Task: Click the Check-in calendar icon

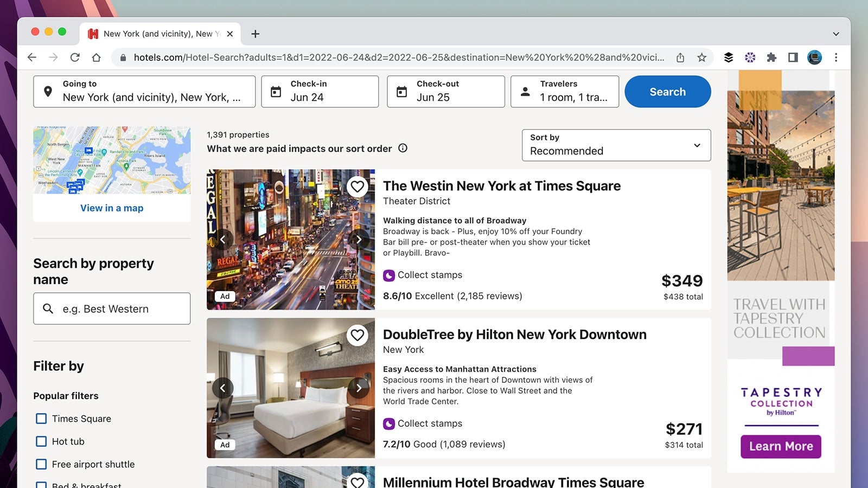Action: tap(277, 91)
